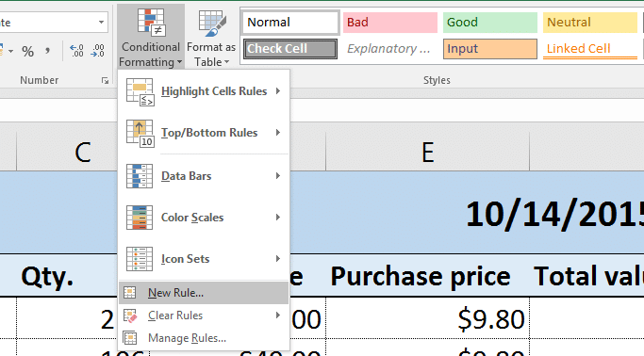Choose Color Scales menu entry
This screenshot has height=356, width=644.
[204, 218]
